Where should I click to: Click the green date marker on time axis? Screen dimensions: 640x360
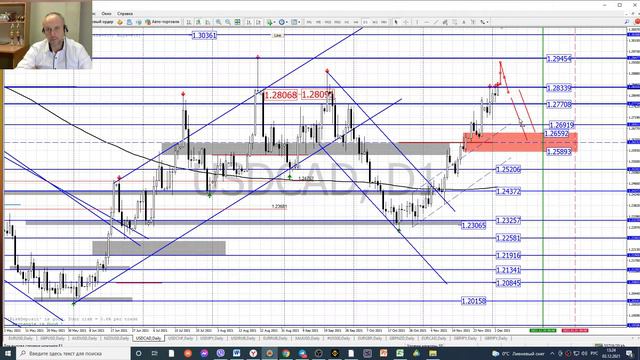pyautogui.click(x=543, y=330)
